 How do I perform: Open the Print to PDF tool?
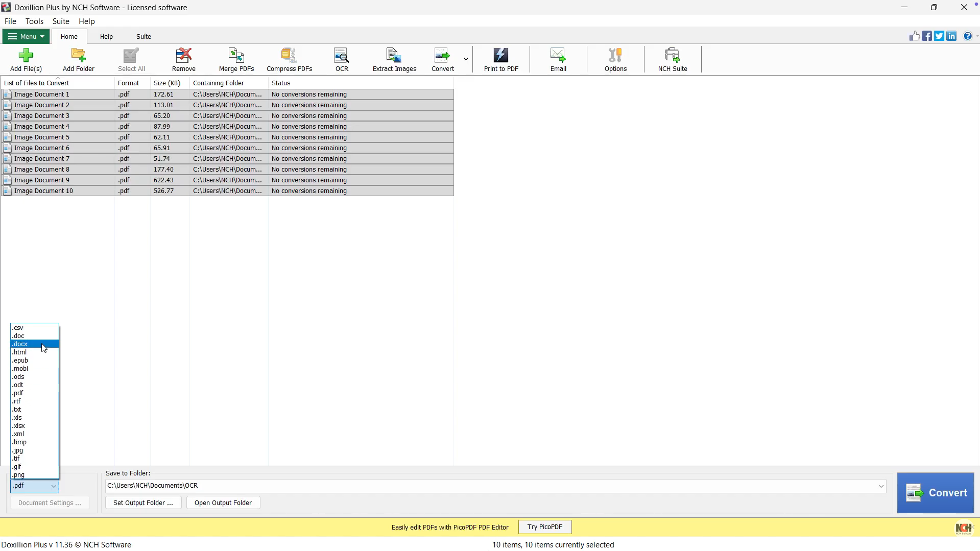[501, 60]
